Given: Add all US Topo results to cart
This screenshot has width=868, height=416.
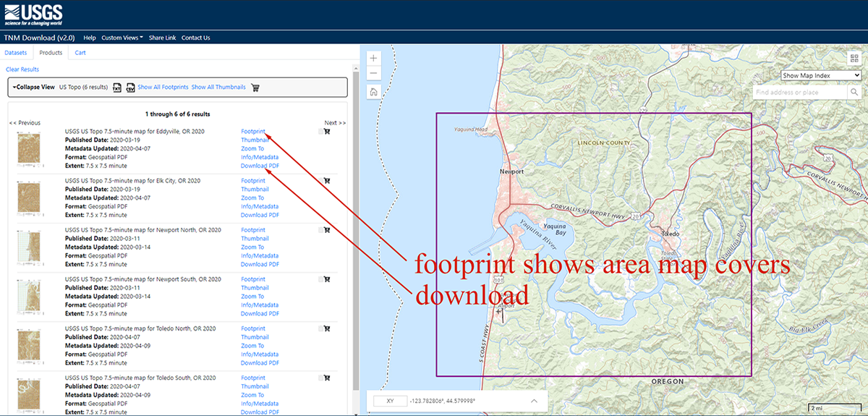Looking at the screenshot, I should click(x=255, y=88).
